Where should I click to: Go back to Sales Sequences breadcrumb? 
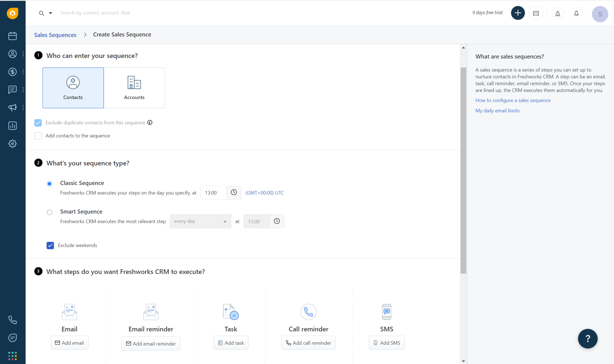pyautogui.click(x=55, y=35)
